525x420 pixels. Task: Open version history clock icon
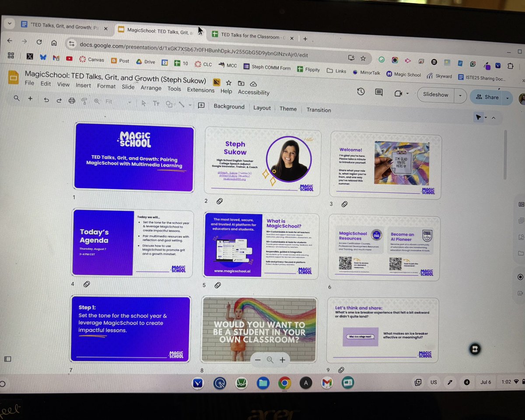click(360, 92)
